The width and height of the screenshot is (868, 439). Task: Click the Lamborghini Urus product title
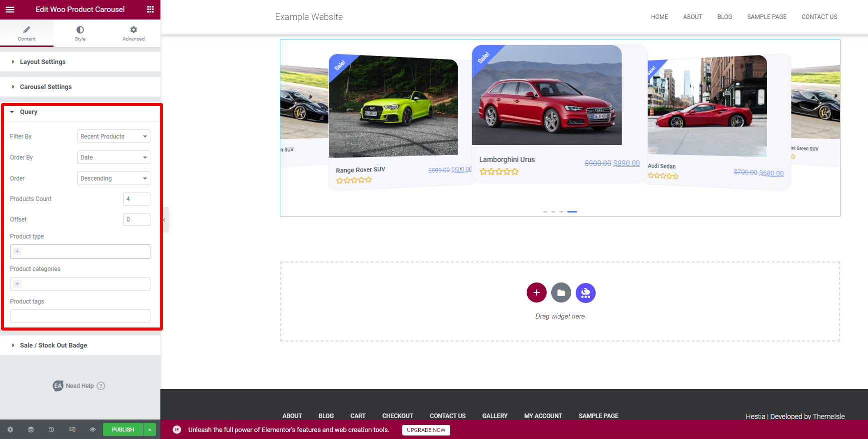pyautogui.click(x=507, y=159)
